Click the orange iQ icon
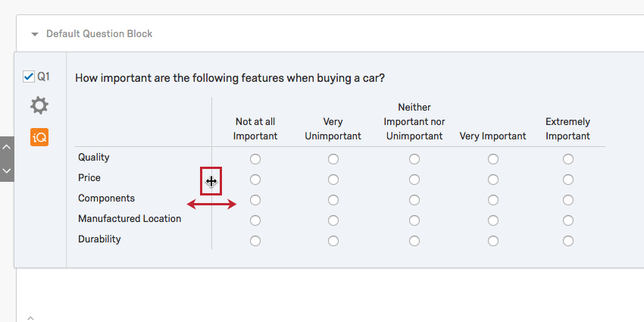The width and height of the screenshot is (644, 322). pyautogui.click(x=39, y=137)
